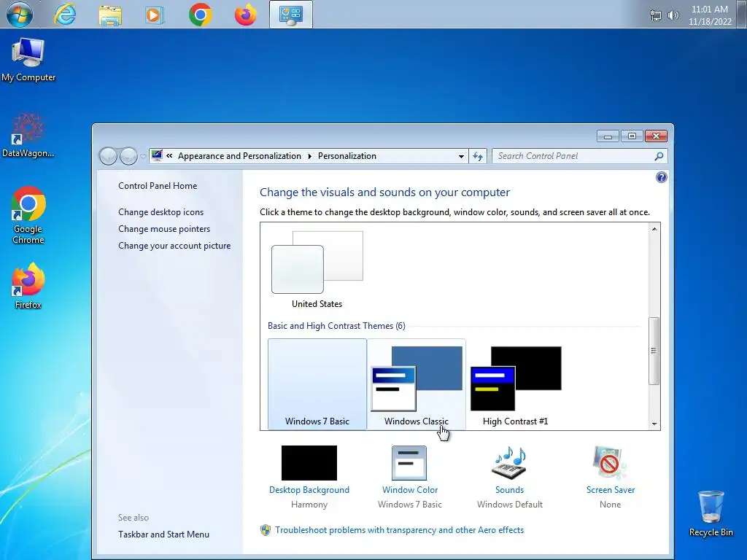747x560 pixels.
Task: Click the Control Panel address bar icon
Action: pyautogui.click(x=157, y=156)
